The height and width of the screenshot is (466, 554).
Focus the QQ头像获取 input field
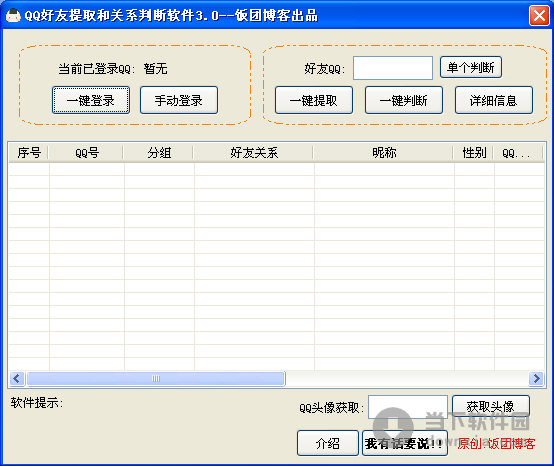pos(408,407)
